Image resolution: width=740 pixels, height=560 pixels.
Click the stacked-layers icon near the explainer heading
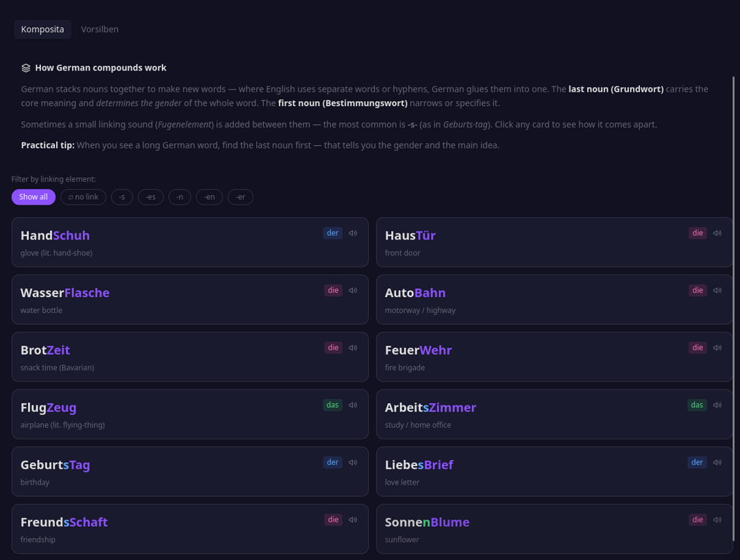pyautogui.click(x=25, y=67)
